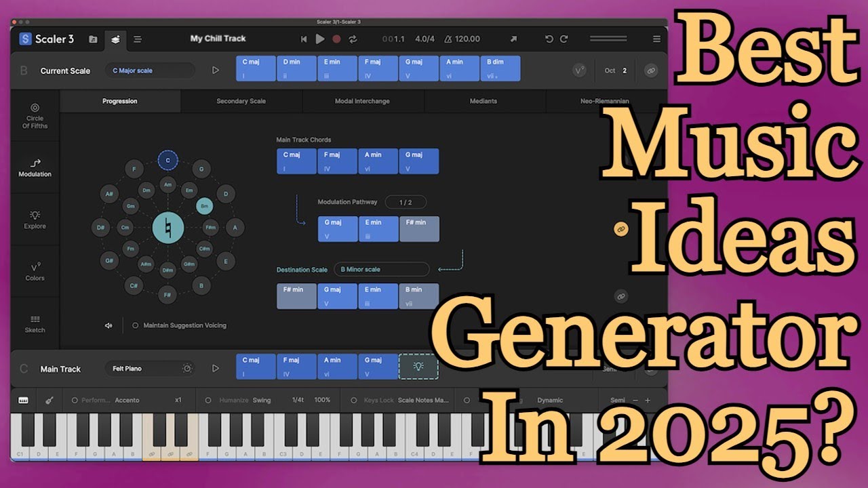Skip to start with the rewind button
The image size is (868, 488).
coord(304,39)
